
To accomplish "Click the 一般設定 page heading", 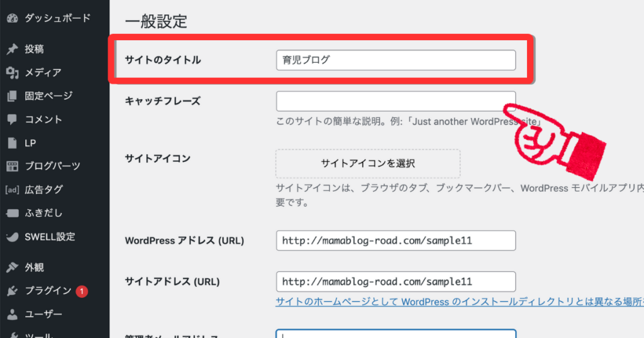I will (156, 21).
